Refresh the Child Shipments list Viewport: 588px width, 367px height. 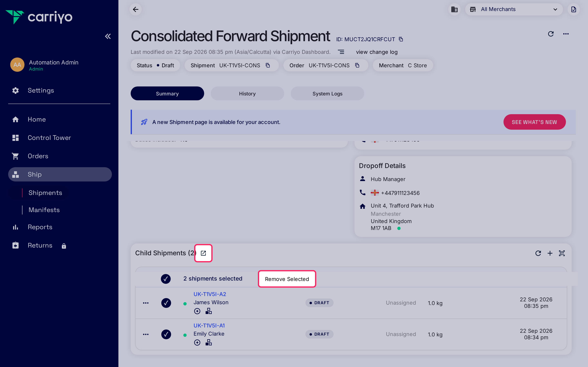[538, 253]
